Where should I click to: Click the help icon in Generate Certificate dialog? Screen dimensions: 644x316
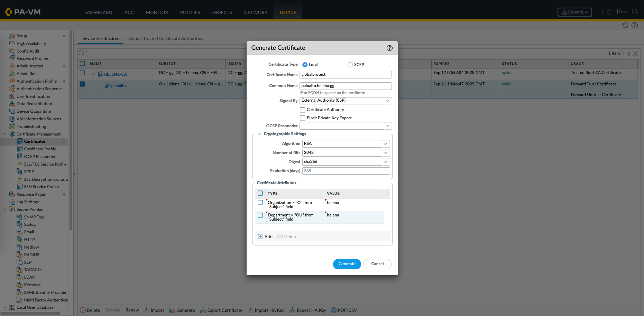[x=389, y=48]
